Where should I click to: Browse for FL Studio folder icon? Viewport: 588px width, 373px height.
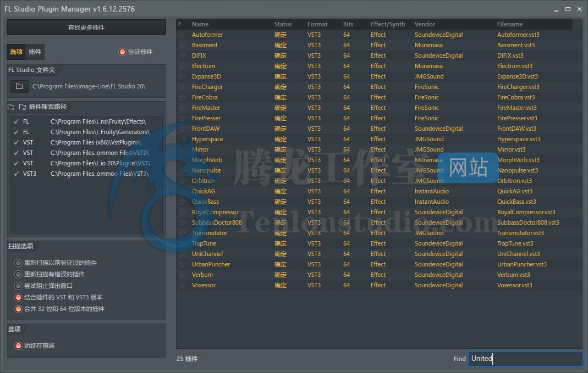click(x=19, y=86)
